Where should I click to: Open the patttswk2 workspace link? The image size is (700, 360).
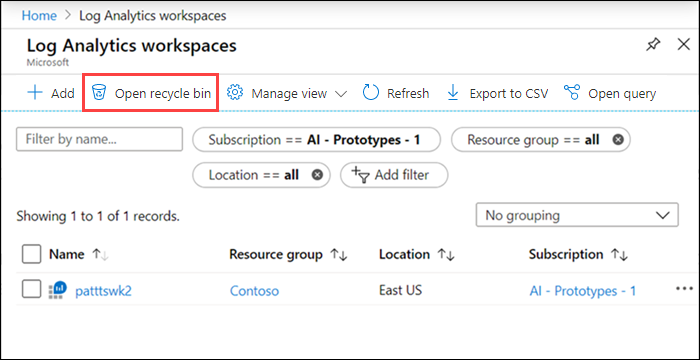103,291
